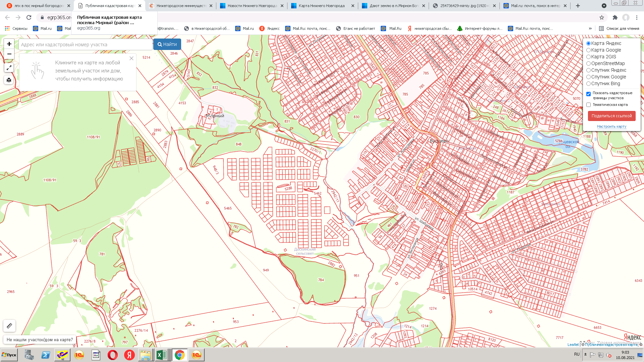Click address or cadastral number field

(86, 45)
